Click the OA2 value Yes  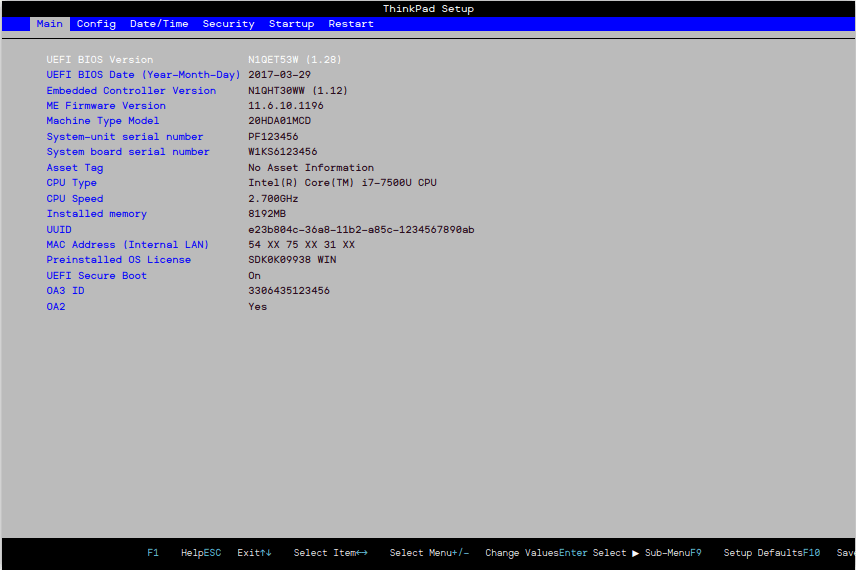coord(258,307)
